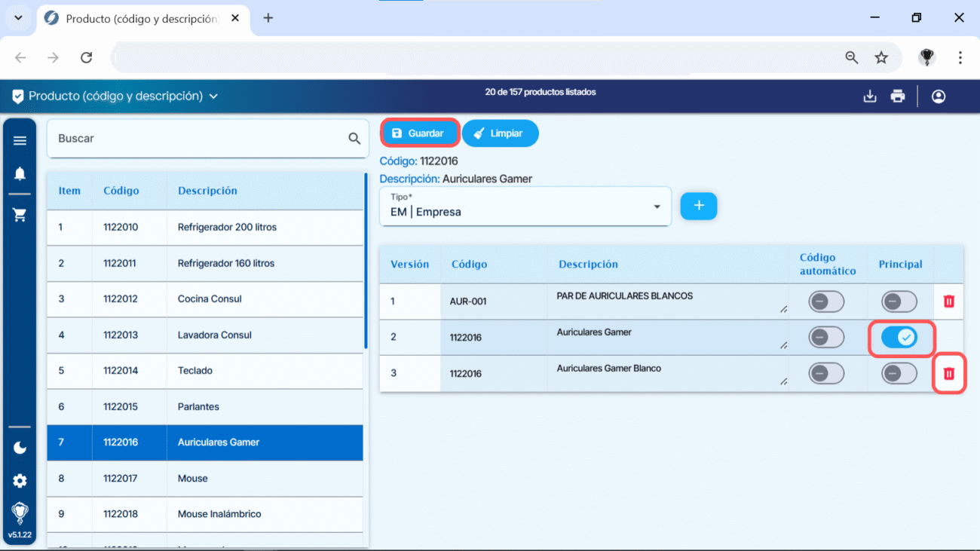The height and width of the screenshot is (551, 980).
Task: Open notifications bell in sidebar
Action: [20, 174]
